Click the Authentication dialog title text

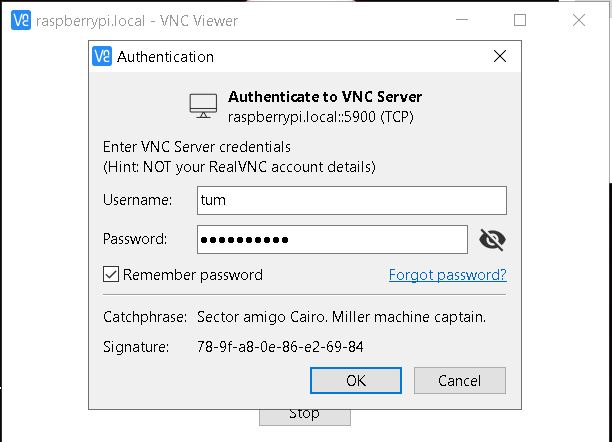click(165, 57)
